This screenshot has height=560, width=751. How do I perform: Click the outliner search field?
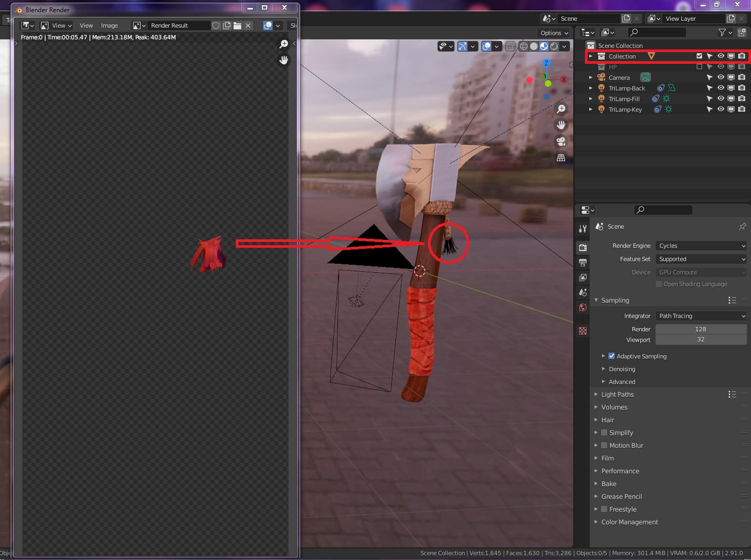657,32
